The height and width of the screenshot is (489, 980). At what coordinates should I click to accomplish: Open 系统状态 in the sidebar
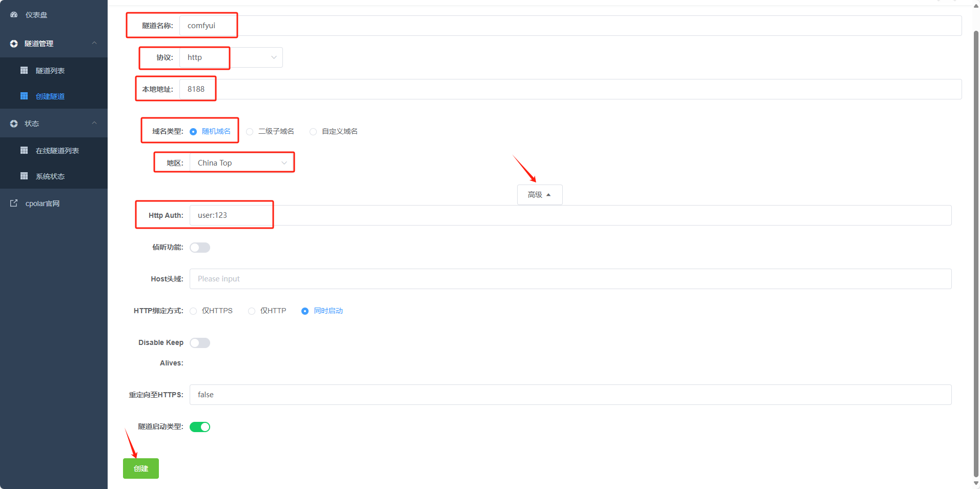pos(50,176)
